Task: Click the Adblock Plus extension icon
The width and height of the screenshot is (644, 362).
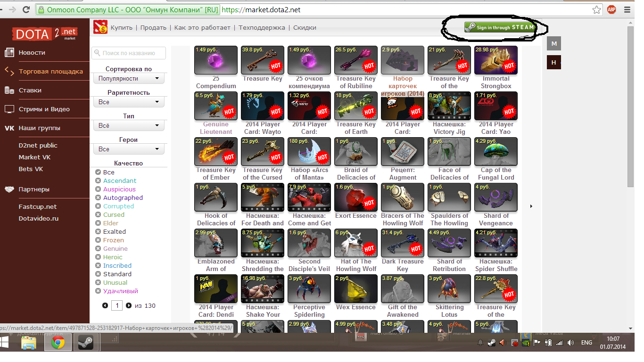Action: tap(611, 9)
